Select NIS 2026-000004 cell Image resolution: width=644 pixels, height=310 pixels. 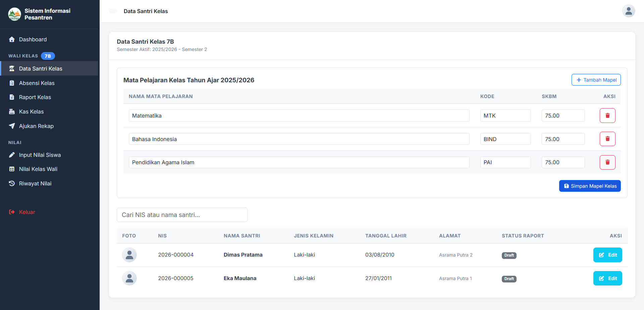click(176, 255)
